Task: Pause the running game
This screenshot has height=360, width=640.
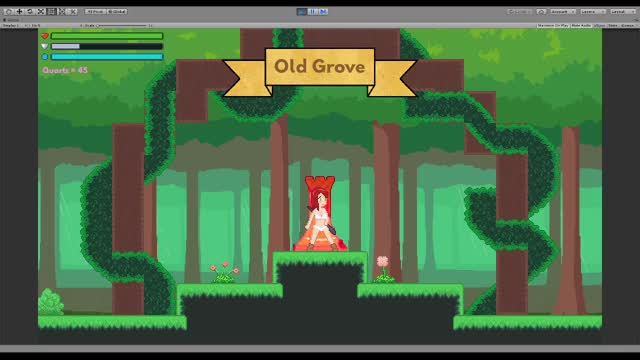Action: 312,12
